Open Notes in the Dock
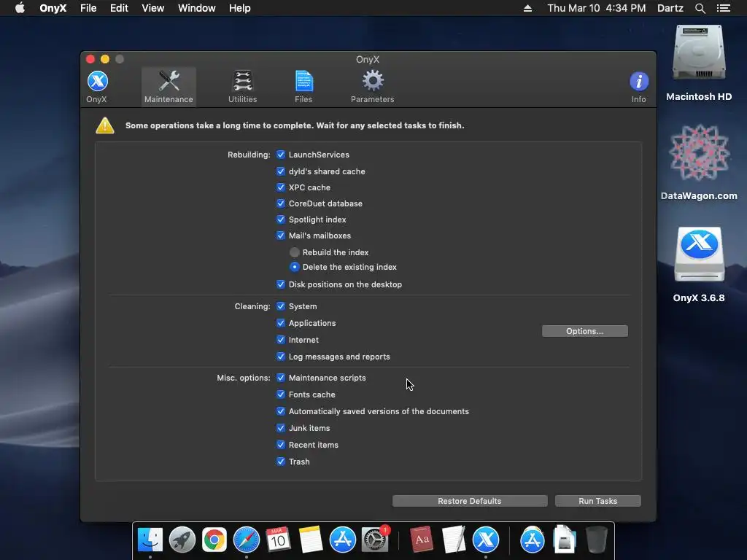747x560 pixels. coord(311,540)
